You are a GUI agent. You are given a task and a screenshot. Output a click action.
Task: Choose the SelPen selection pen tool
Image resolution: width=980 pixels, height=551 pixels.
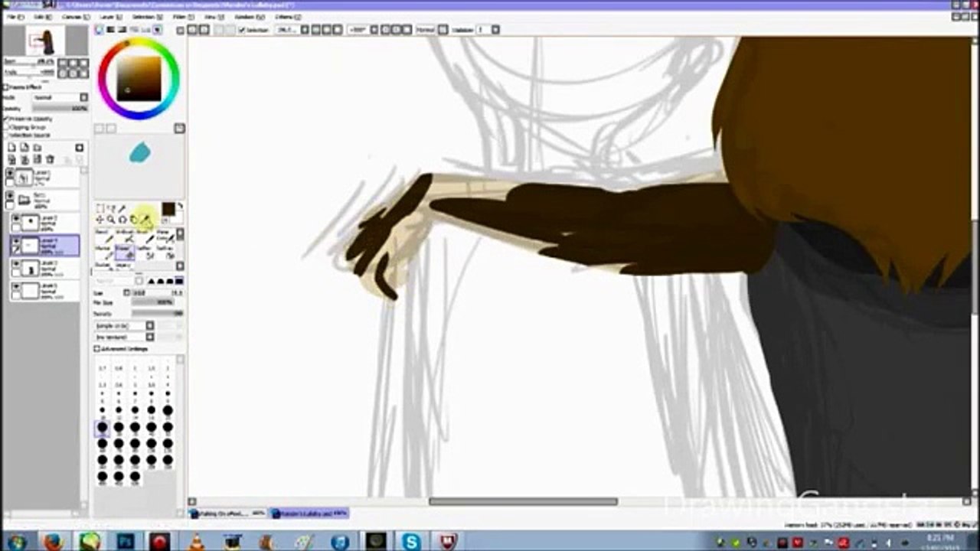pos(145,253)
